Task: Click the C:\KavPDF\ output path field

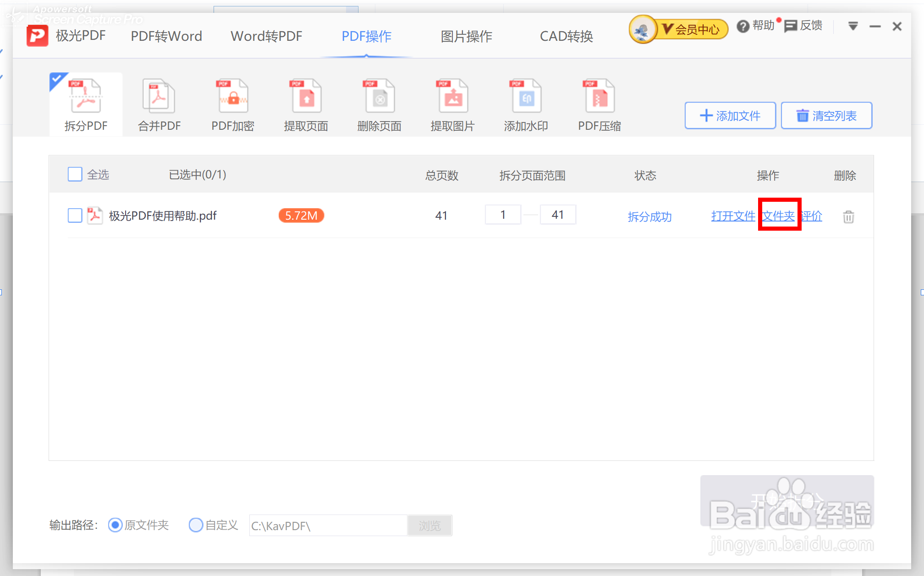Action: click(x=328, y=526)
